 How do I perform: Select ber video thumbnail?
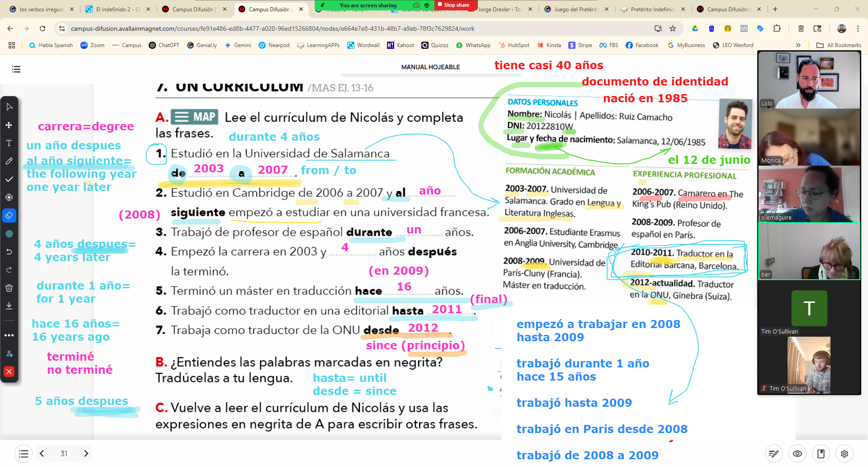tap(809, 251)
